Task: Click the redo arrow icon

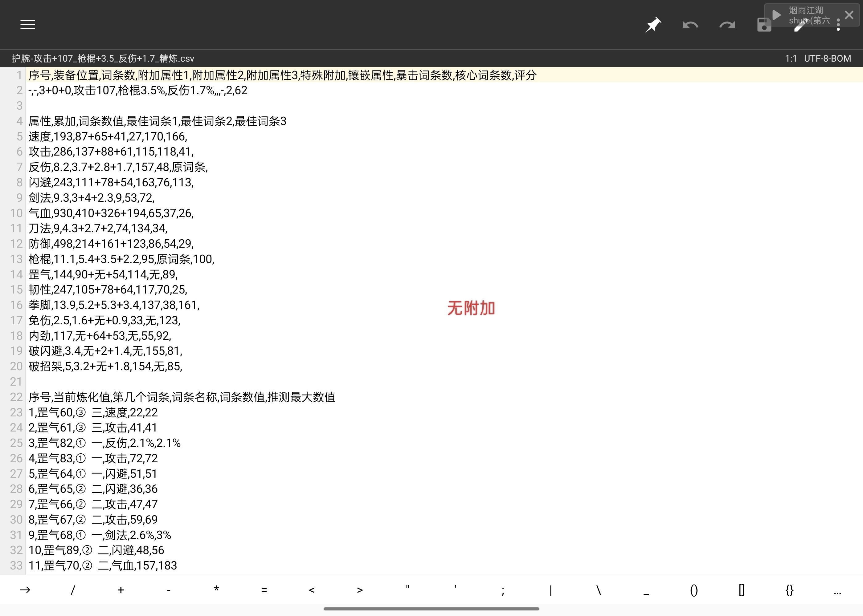Action: (727, 25)
